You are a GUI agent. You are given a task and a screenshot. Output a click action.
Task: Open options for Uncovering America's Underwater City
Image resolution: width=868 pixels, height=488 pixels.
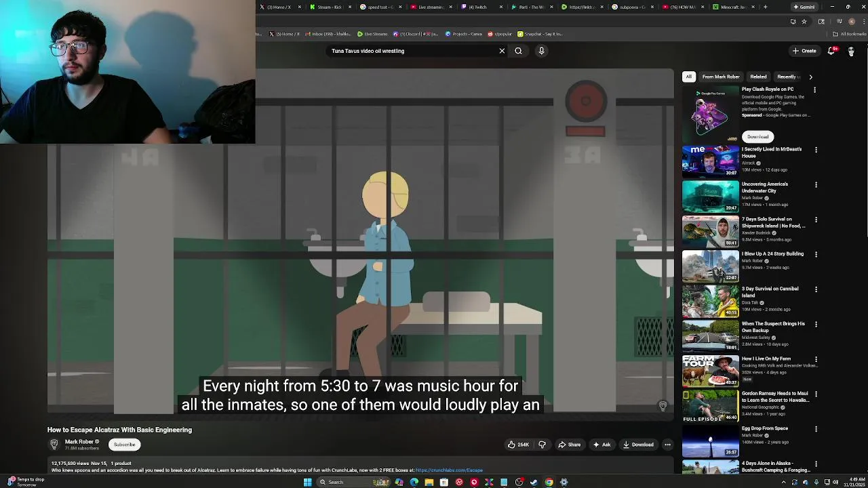[816, 184]
